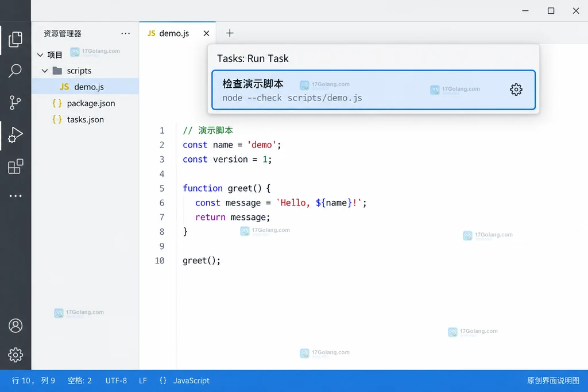Open the Accounts profile icon
This screenshot has width=588, height=392.
(x=16, y=325)
